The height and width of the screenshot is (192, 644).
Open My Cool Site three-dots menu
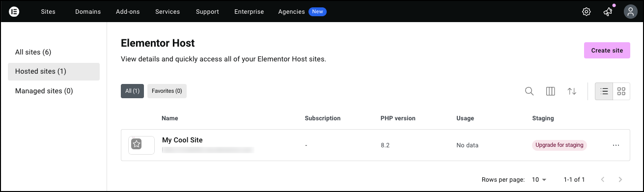pos(616,145)
